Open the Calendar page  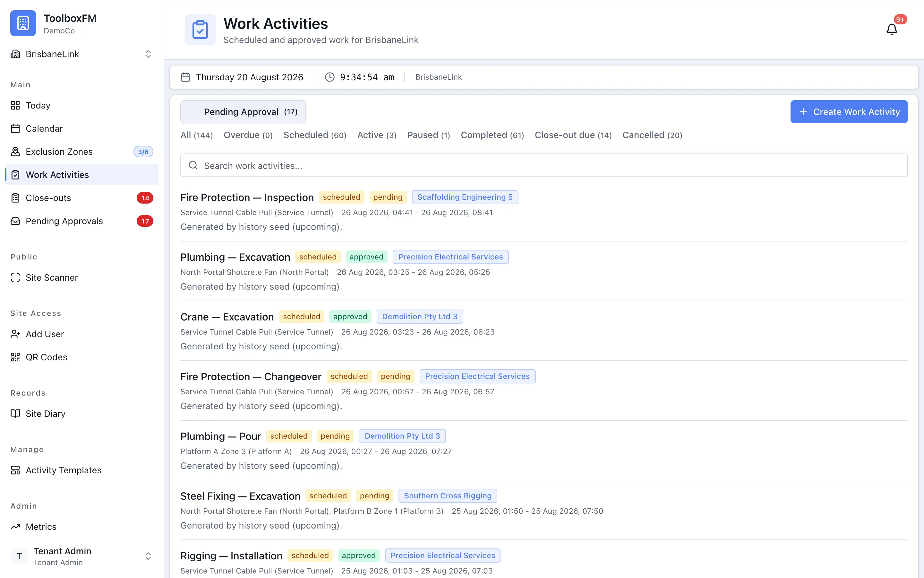click(82, 128)
